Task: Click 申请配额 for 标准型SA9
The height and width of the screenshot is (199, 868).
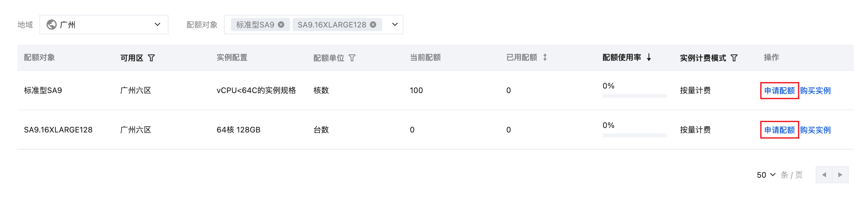Action: (779, 91)
